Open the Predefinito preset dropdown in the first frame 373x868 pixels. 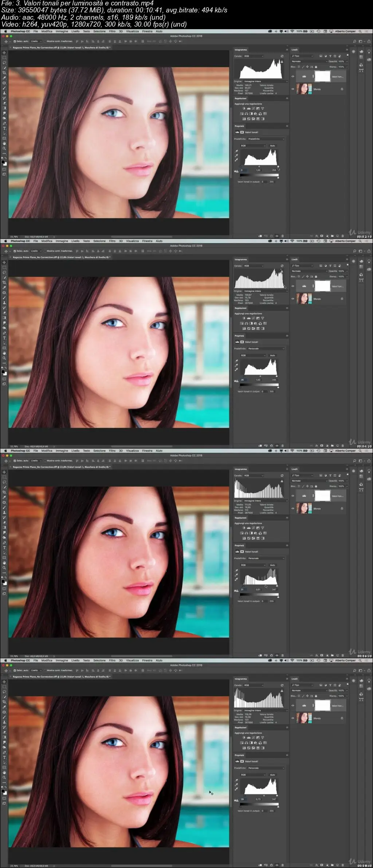[x=266, y=139]
